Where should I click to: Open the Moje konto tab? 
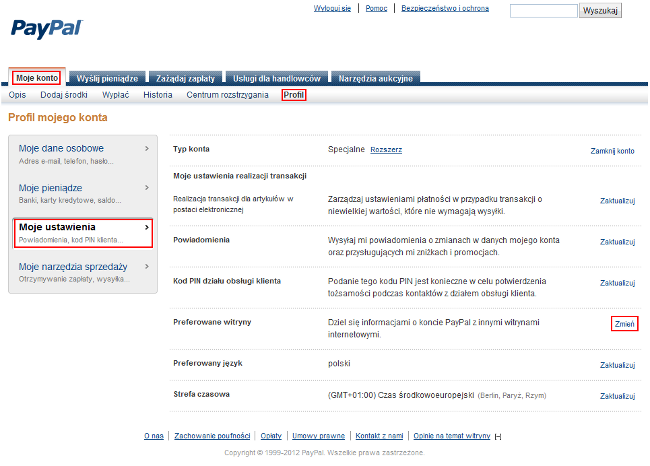36,78
